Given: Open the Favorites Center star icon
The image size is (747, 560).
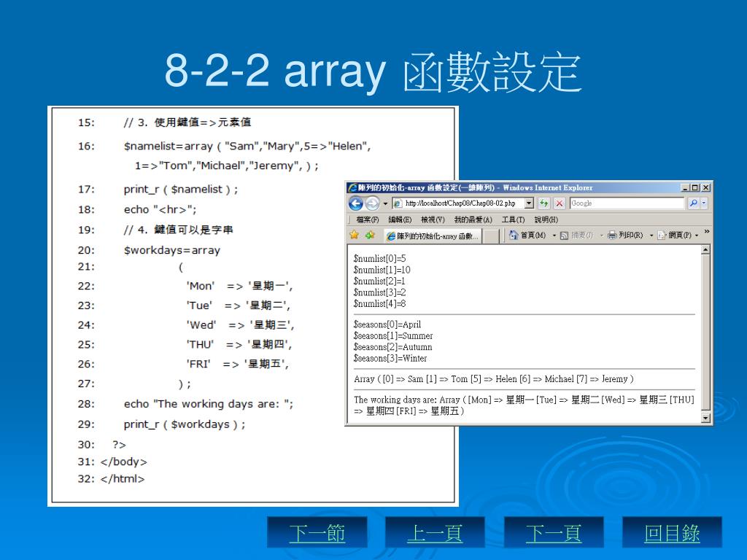Looking at the screenshot, I should click(x=354, y=235).
